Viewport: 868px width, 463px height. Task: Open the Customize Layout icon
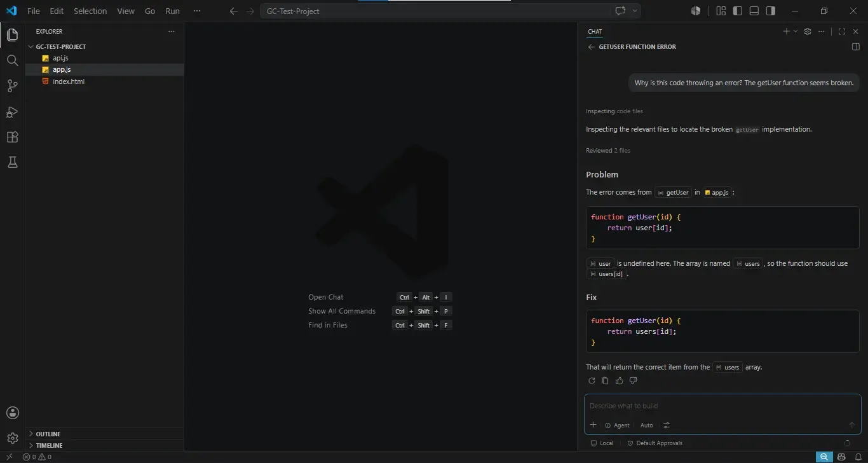[x=721, y=11]
